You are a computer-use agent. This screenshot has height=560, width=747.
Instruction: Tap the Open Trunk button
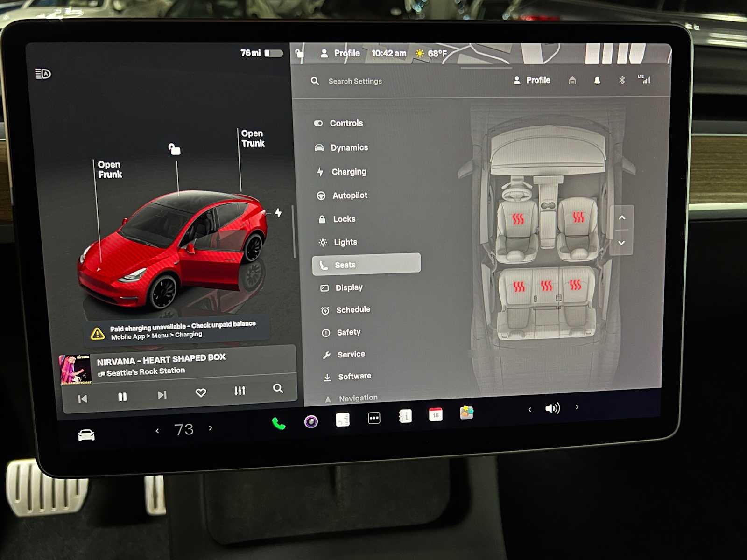tap(253, 138)
